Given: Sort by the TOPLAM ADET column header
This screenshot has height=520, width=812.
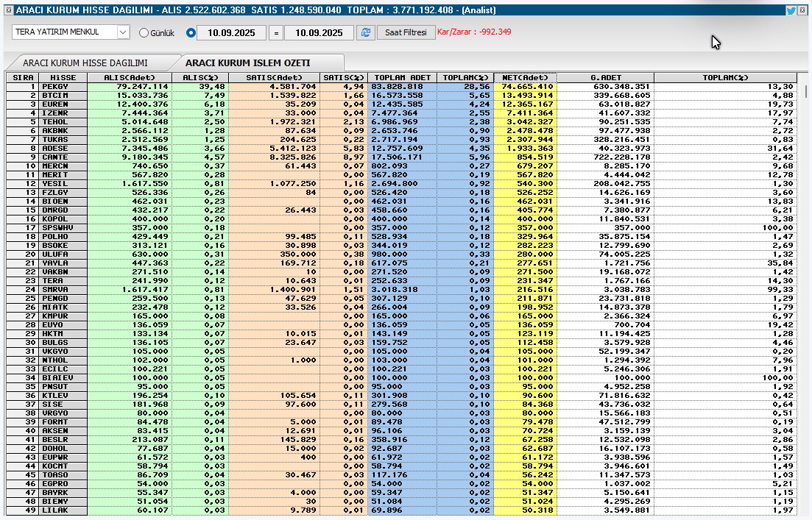Looking at the screenshot, I should 403,78.
